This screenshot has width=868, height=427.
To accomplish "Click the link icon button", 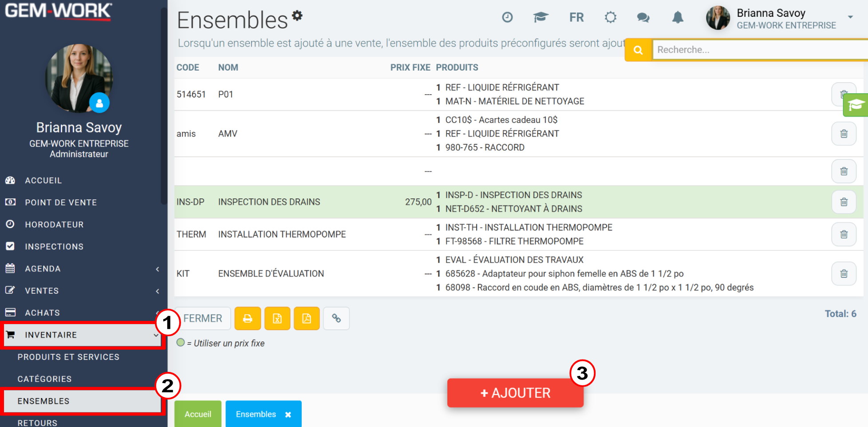I will [x=336, y=319].
